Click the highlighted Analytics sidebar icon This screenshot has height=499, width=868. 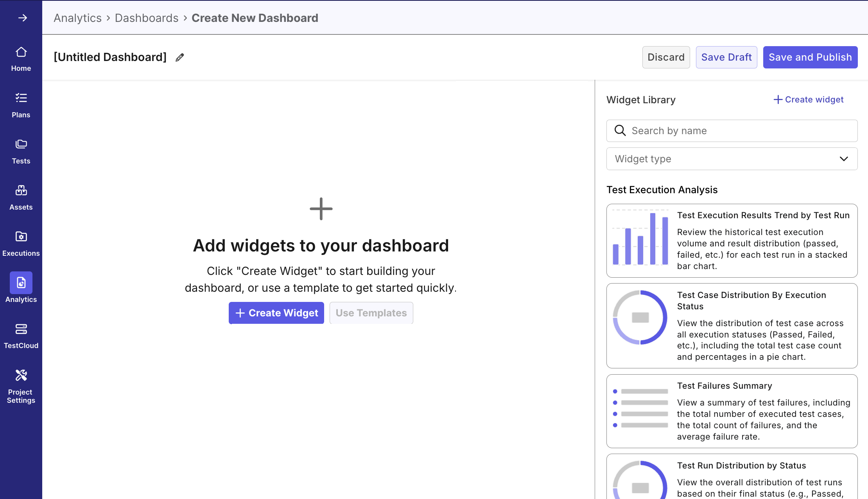click(x=21, y=282)
